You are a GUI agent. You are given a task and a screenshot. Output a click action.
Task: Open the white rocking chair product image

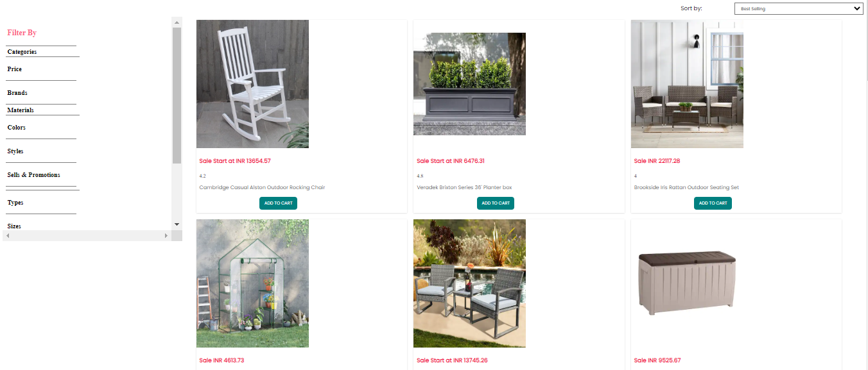(x=252, y=84)
